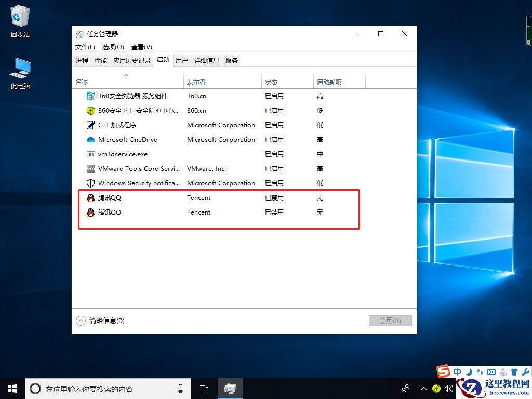The width and height of the screenshot is (532, 399).
Task: Open the on-screen keyboard toggle in Sogou bar
Action: (x=491, y=372)
